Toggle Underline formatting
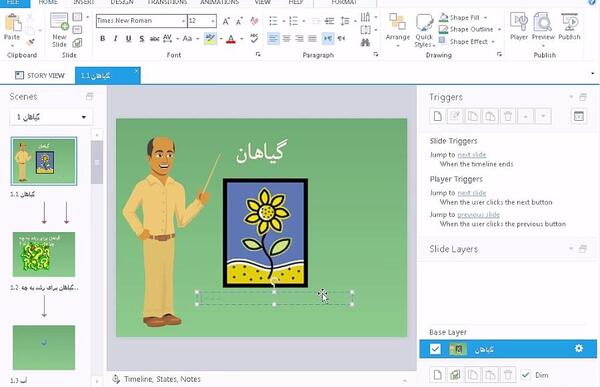 129,39
